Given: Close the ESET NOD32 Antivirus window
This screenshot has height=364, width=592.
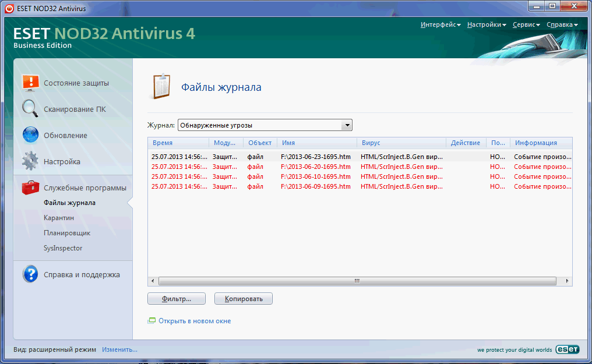Looking at the screenshot, I should [575, 6].
